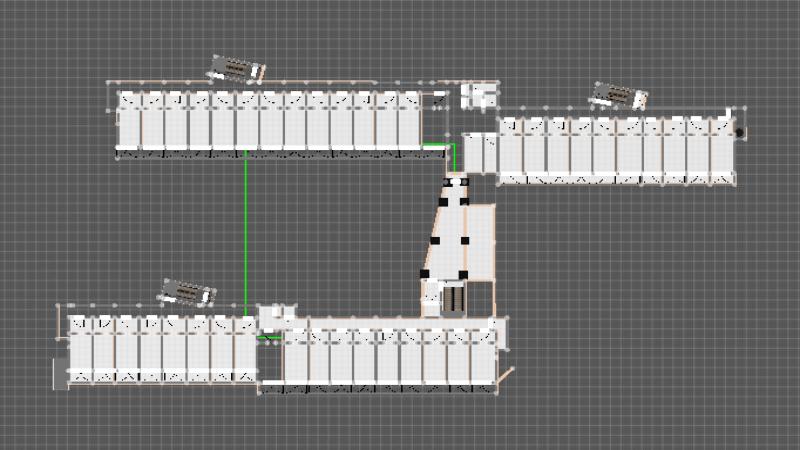
Task: Select the tilted vehicle above the right building
Action: (619, 96)
